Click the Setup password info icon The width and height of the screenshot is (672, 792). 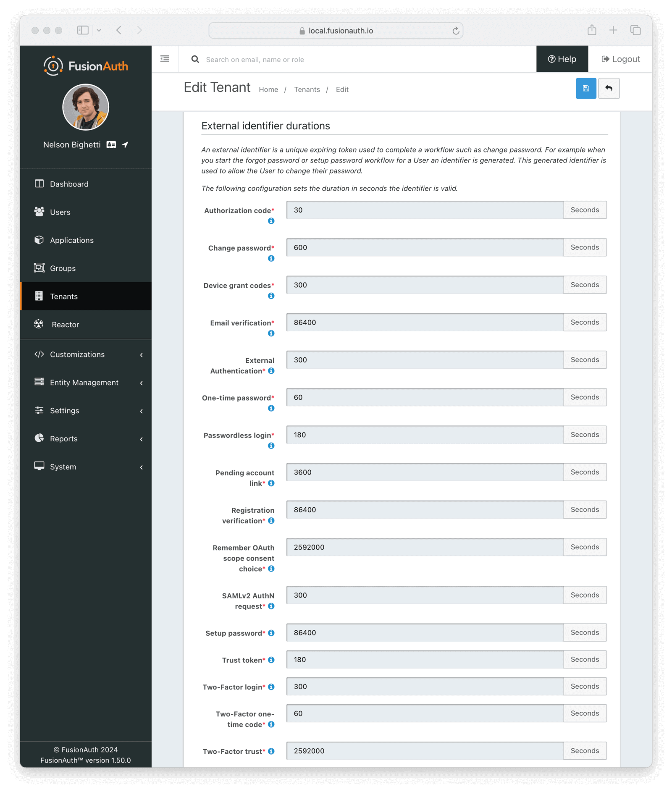click(x=271, y=632)
